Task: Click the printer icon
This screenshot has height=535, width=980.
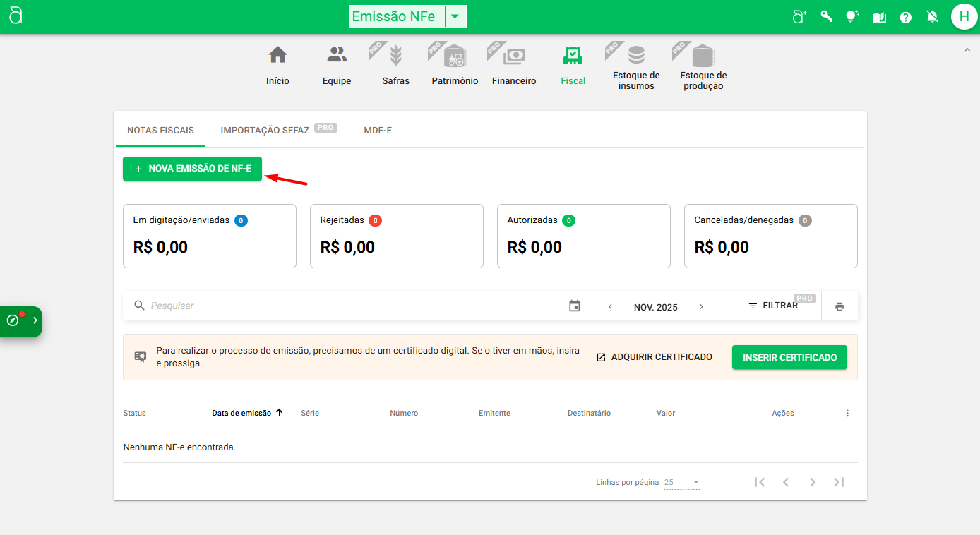Action: (839, 306)
